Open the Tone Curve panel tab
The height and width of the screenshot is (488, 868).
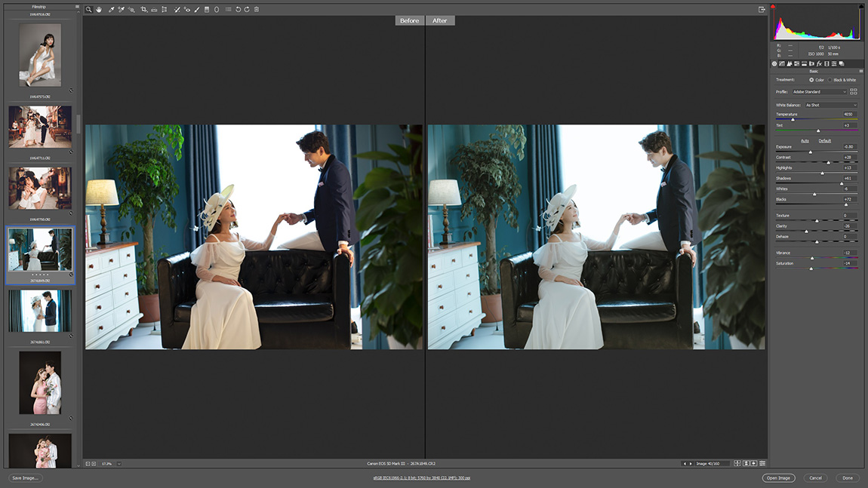[x=782, y=63]
